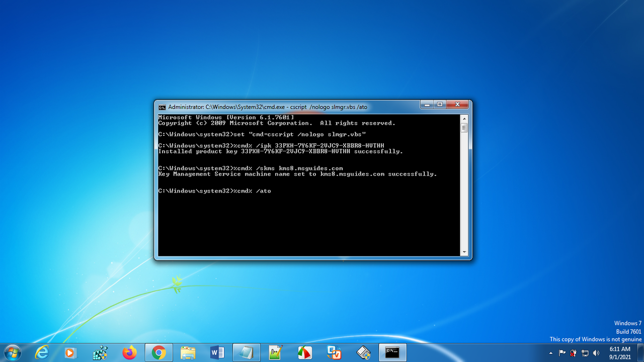Show hidden system tray icons
644x362 pixels.
(551, 353)
